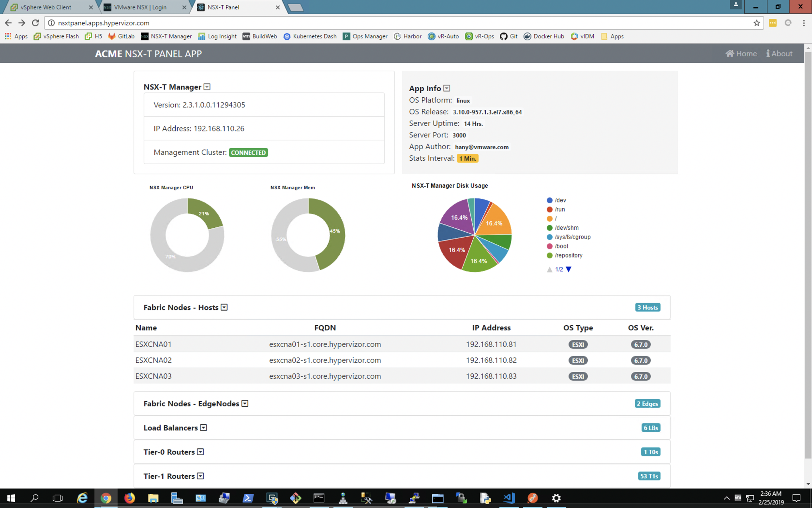Open H5 bookmark
The height and width of the screenshot is (508, 812).
click(93, 36)
